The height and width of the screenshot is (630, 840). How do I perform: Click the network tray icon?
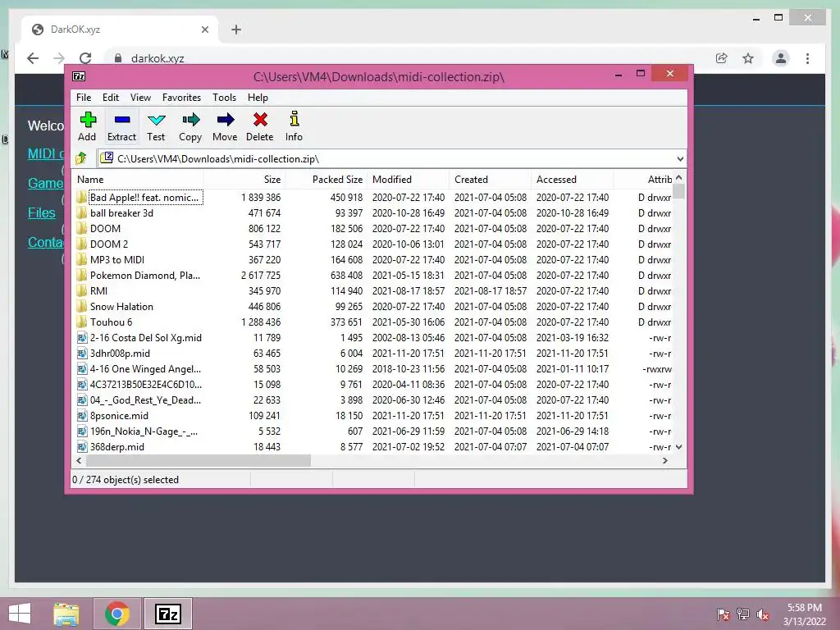pyautogui.click(x=743, y=614)
